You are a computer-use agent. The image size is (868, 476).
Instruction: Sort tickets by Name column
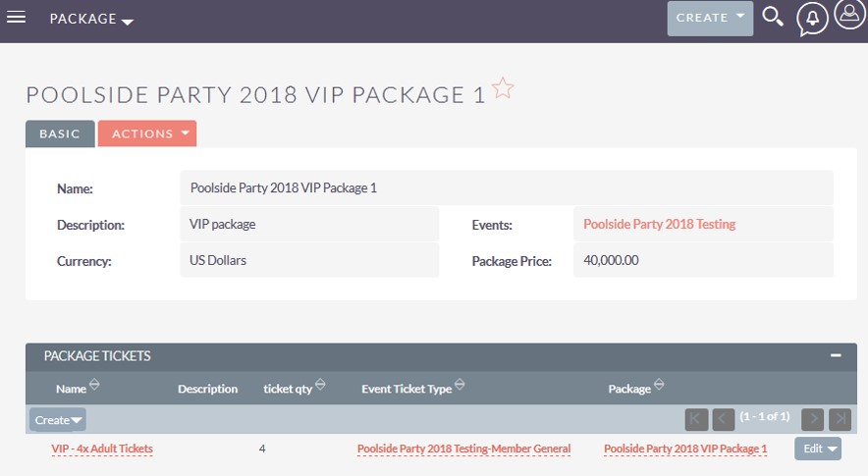[94, 384]
